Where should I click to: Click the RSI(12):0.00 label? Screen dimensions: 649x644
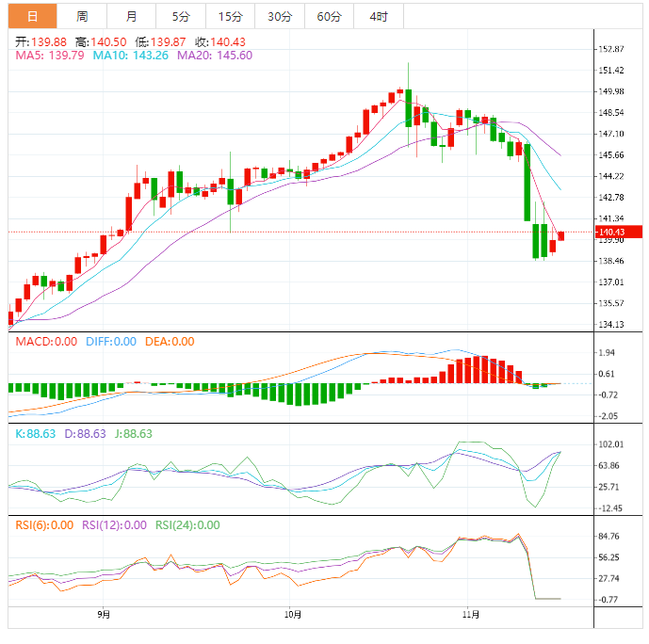click(114, 525)
